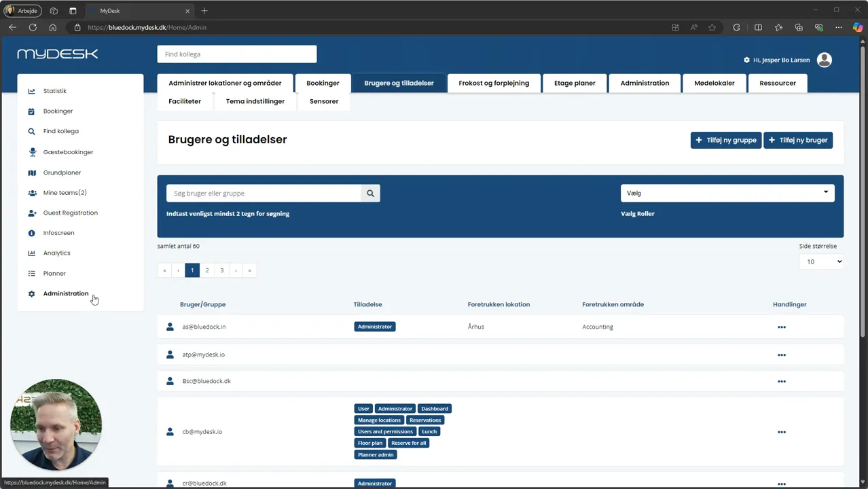The image size is (868, 489).
Task: Favorite this page with the star icon
Action: click(712, 27)
